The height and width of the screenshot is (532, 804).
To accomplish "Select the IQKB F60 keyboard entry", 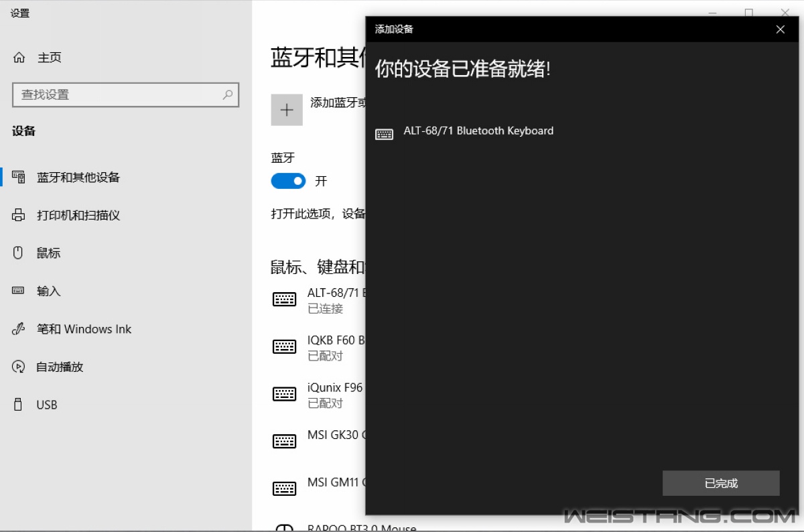I will 318,348.
